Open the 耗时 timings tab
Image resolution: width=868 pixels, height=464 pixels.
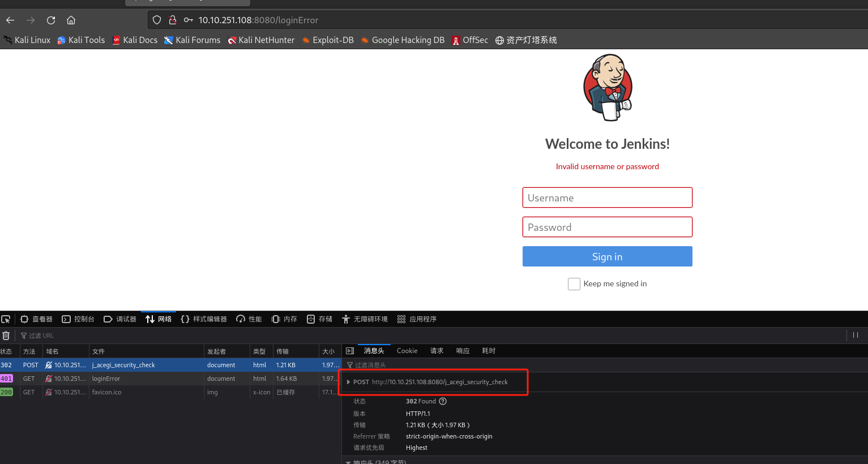click(x=489, y=351)
